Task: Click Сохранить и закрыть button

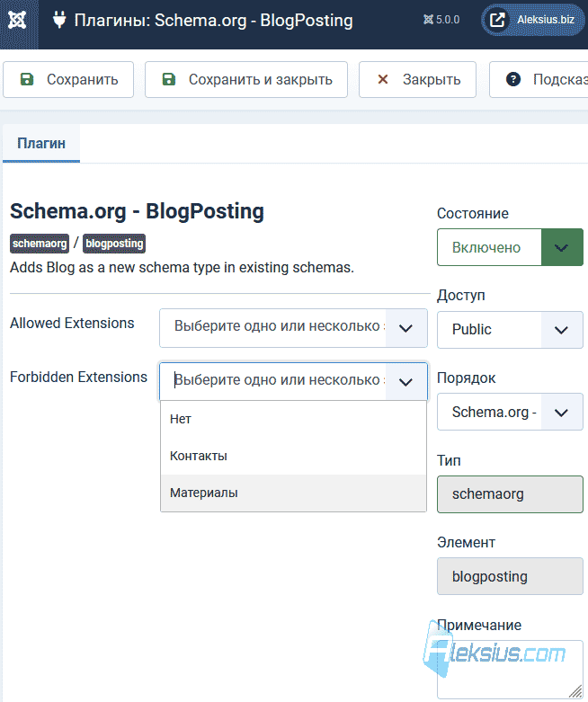Action: (x=246, y=80)
